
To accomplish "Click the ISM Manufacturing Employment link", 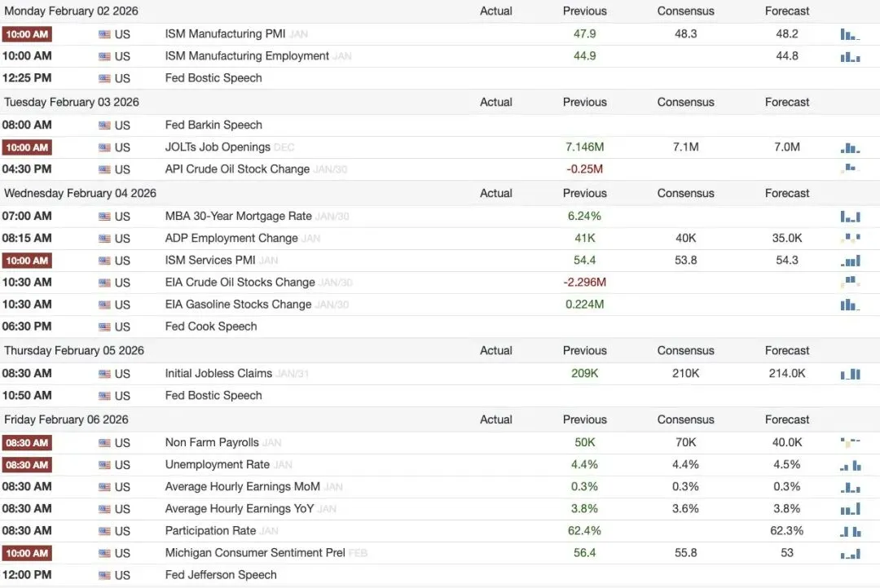I will tap(247, 56).
